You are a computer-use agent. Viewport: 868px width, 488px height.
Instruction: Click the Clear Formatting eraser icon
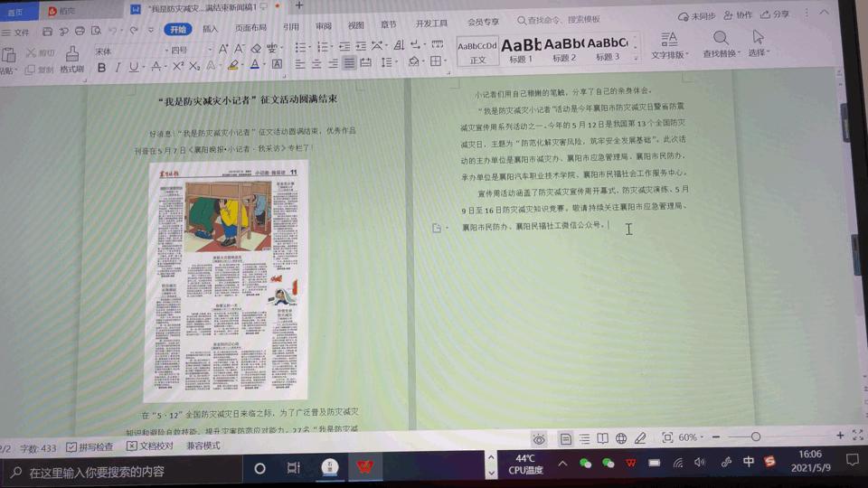(x=256, y=49)
